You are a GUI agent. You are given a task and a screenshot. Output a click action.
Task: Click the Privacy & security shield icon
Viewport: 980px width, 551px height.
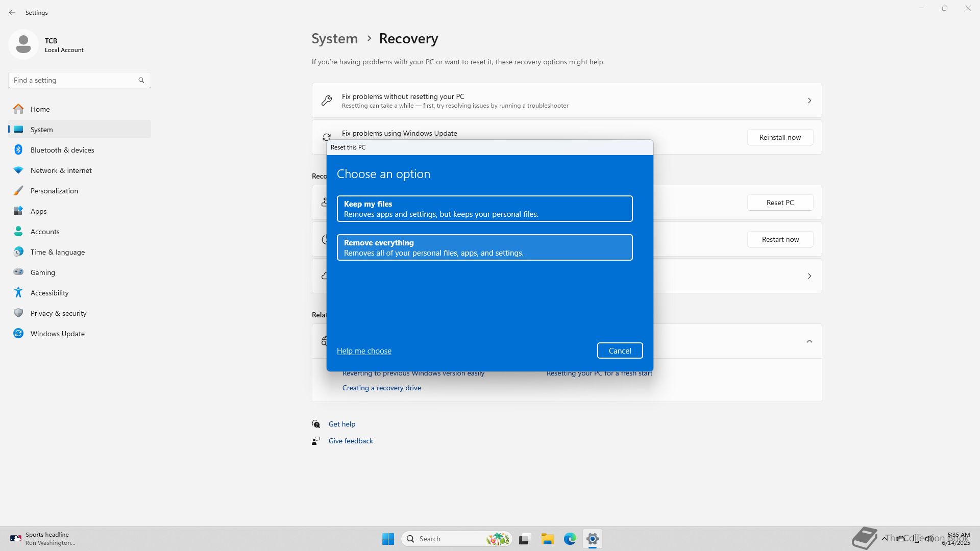(x=18, y=313)
